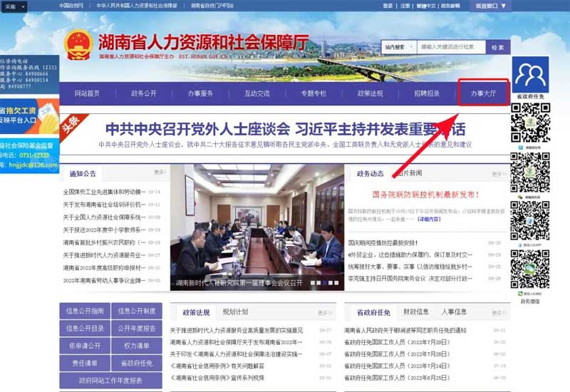This screenshot has width=570, height=392.
Task: Click 依申请公开 button
Action: point(85,346)
